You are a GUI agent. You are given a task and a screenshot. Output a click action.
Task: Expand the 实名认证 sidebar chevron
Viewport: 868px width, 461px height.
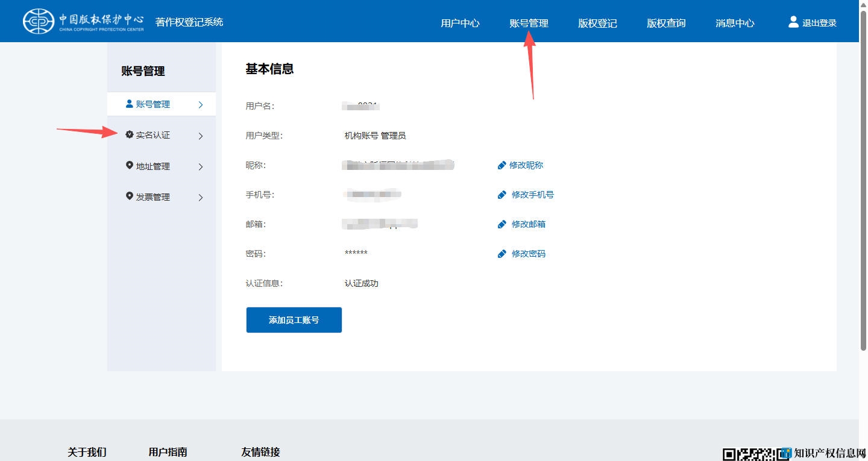(x=201, y=136)
